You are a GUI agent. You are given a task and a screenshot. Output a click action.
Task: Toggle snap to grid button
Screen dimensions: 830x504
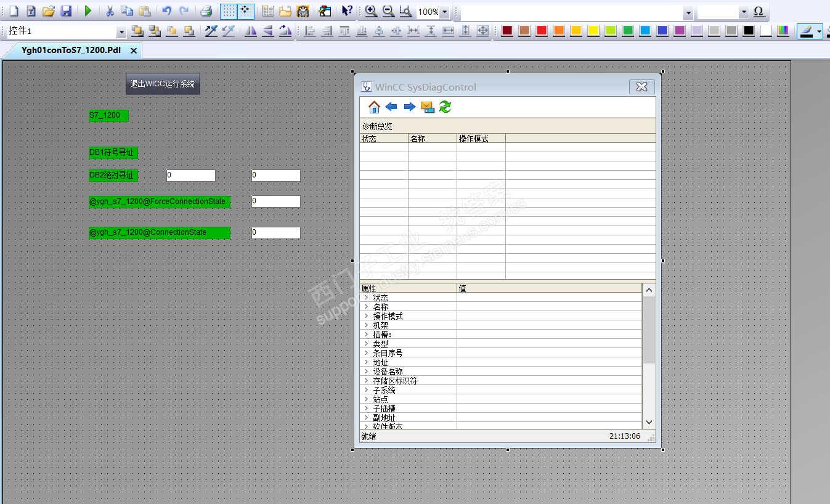[245, 11]
